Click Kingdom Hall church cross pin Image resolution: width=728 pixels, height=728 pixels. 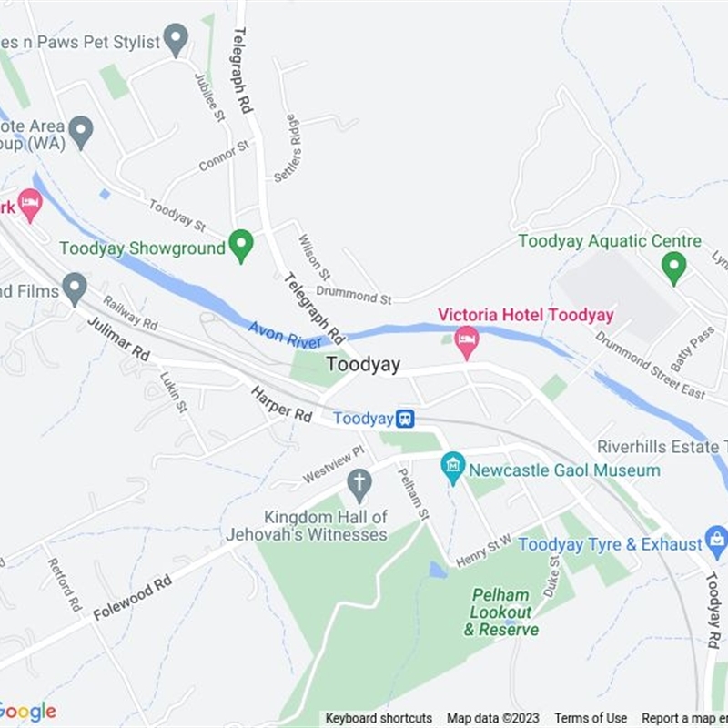(x=359, y=486)
